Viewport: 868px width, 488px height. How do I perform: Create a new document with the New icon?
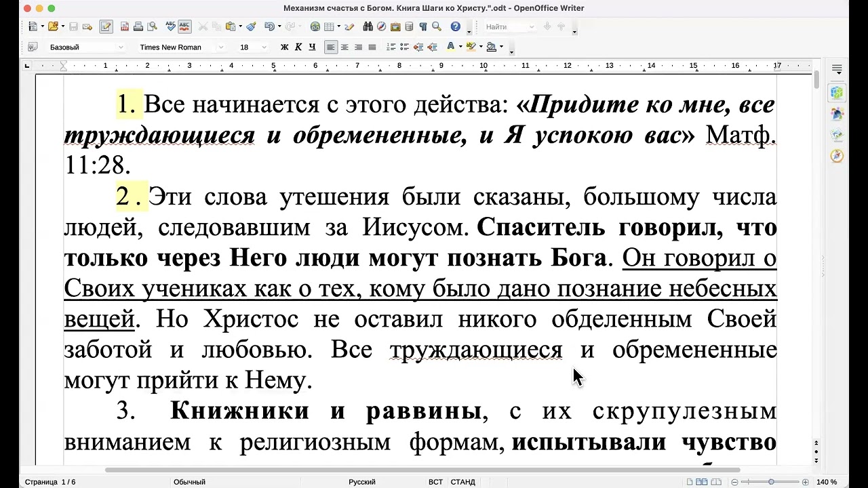(33, 27)
